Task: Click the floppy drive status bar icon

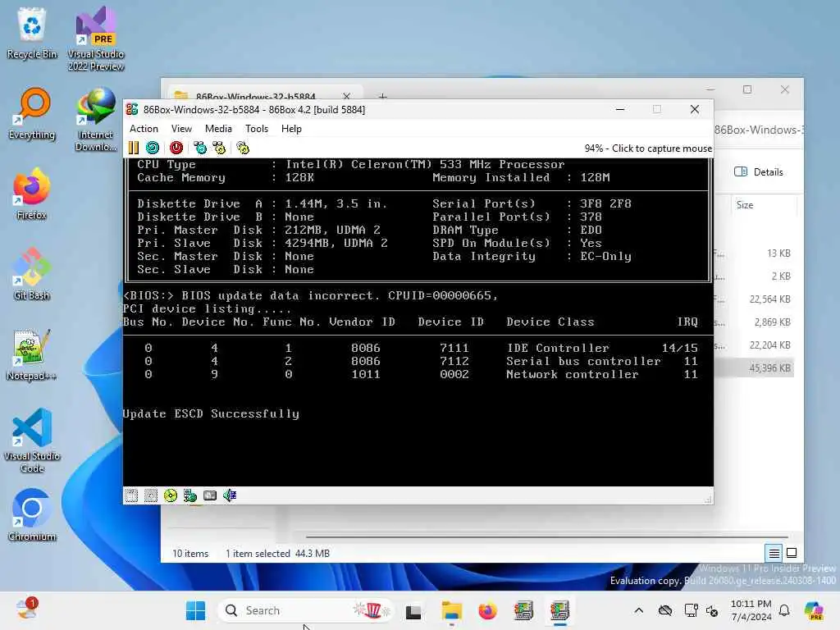Action: [131, 495]
